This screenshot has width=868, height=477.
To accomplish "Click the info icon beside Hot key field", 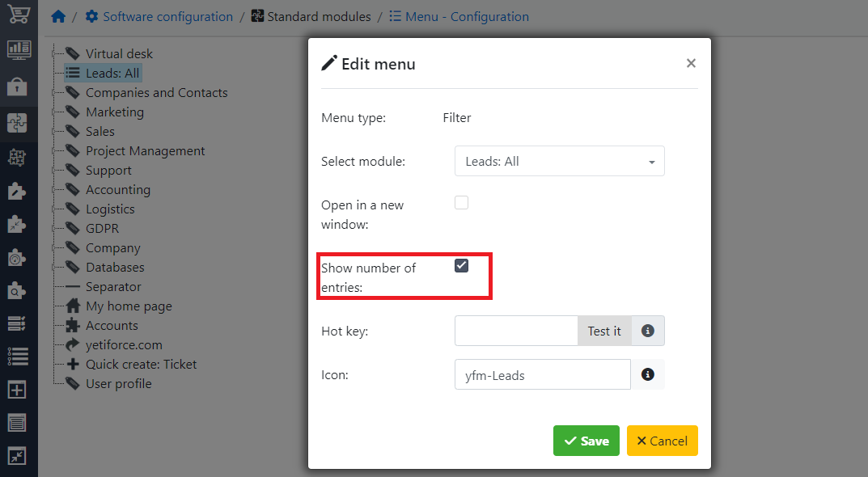I will [x=648, y=331].
